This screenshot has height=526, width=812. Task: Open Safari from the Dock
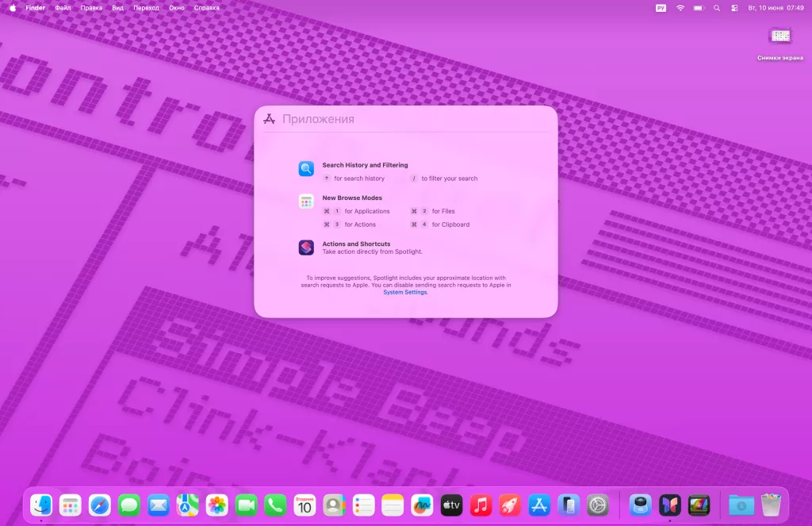pos(100,505)
